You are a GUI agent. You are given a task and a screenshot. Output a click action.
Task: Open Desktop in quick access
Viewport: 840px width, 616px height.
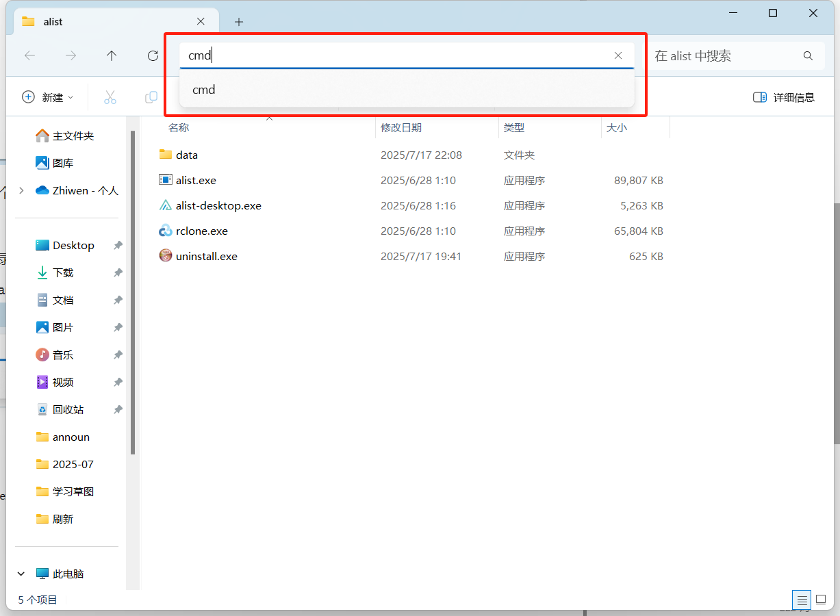pyautogui.click(x=65, y=245)
